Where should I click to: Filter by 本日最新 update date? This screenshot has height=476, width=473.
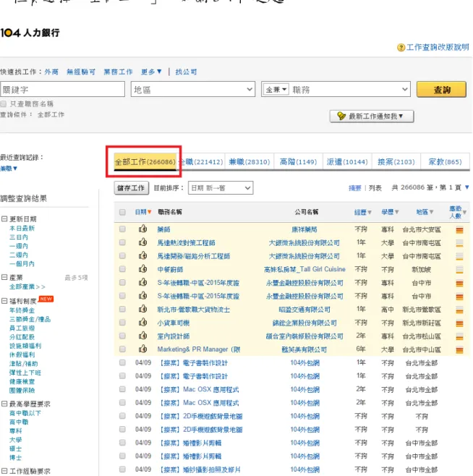[22, 228]
